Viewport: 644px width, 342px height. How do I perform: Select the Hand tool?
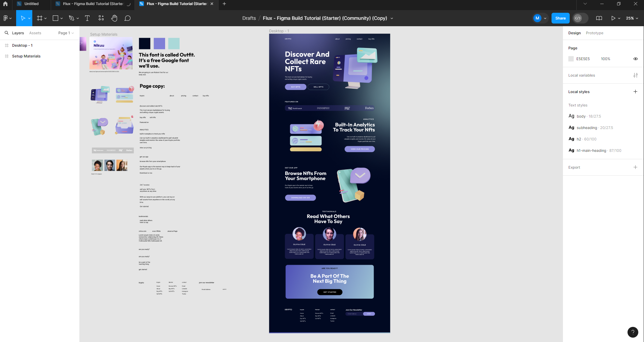coord(114,18)
